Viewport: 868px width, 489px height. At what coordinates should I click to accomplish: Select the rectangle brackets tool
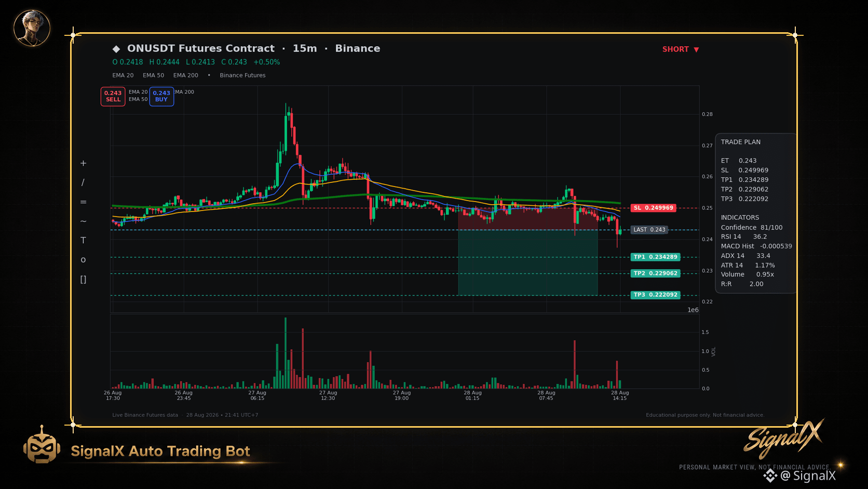[83, 280]
